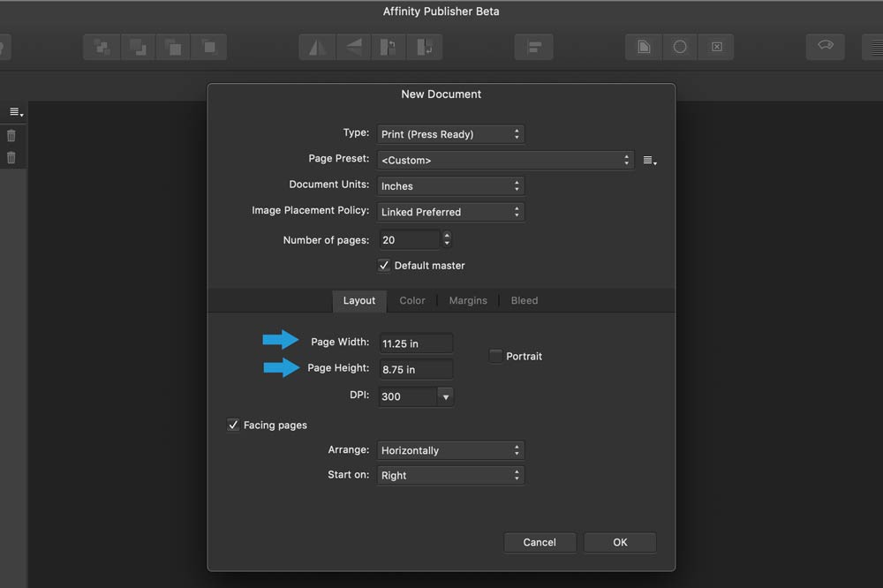This screenshot has width=883, height=588.
Task: Open the Alignment toolbar icon
Action: click(534, 48)
